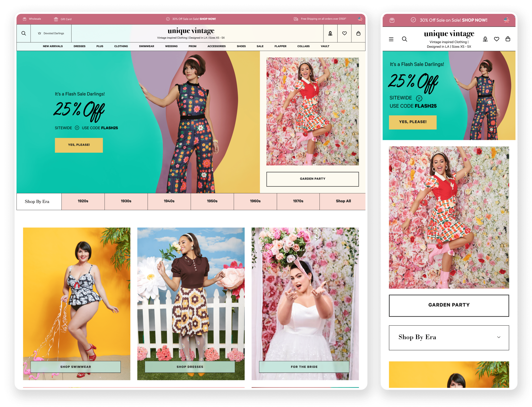
Task: Click the US flag icon in desktop banner
Action: click(360, 19)
